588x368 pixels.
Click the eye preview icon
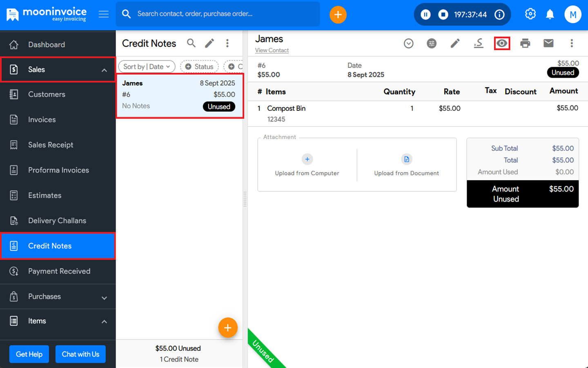pyautogui.click(x=502, y=43)
